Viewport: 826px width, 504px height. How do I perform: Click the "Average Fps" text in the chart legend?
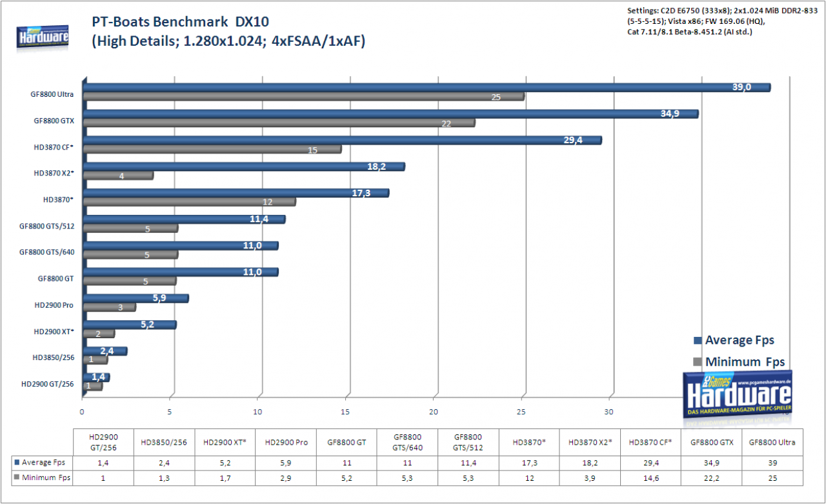(740, 340)
